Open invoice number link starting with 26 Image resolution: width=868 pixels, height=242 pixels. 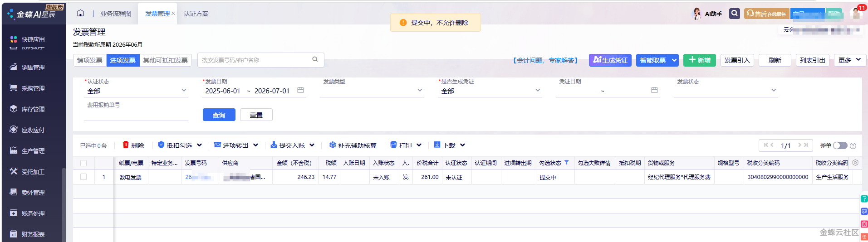tap(199, 177)
